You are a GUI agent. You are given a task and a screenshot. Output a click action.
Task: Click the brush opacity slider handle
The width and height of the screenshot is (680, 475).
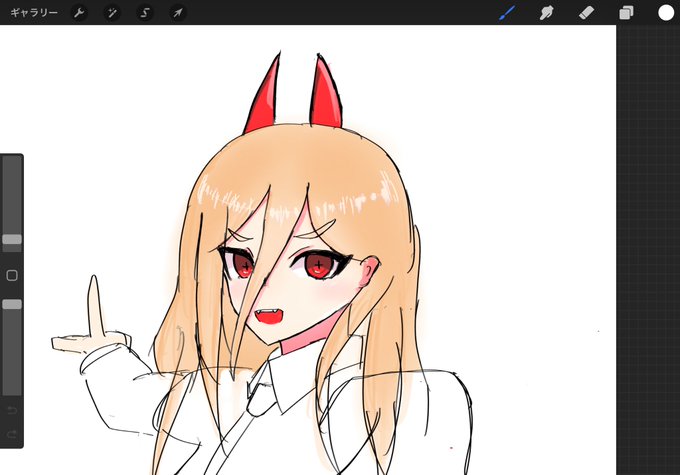[12, 305]
